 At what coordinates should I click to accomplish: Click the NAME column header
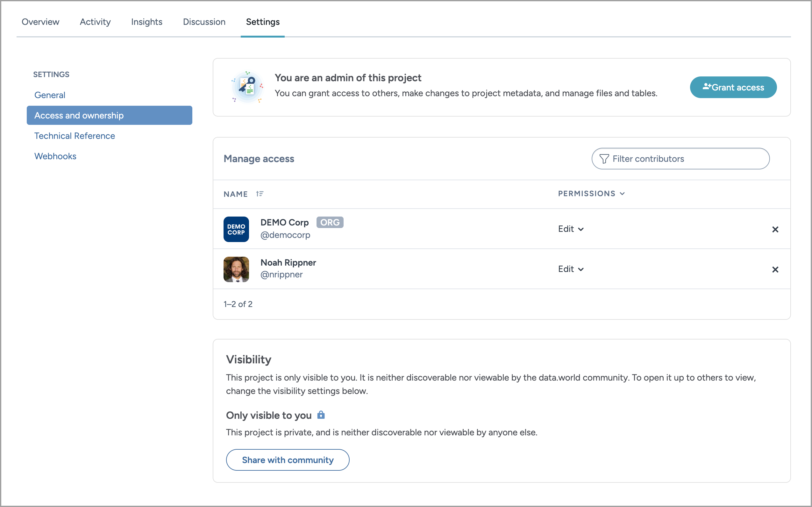click(235, 194)
